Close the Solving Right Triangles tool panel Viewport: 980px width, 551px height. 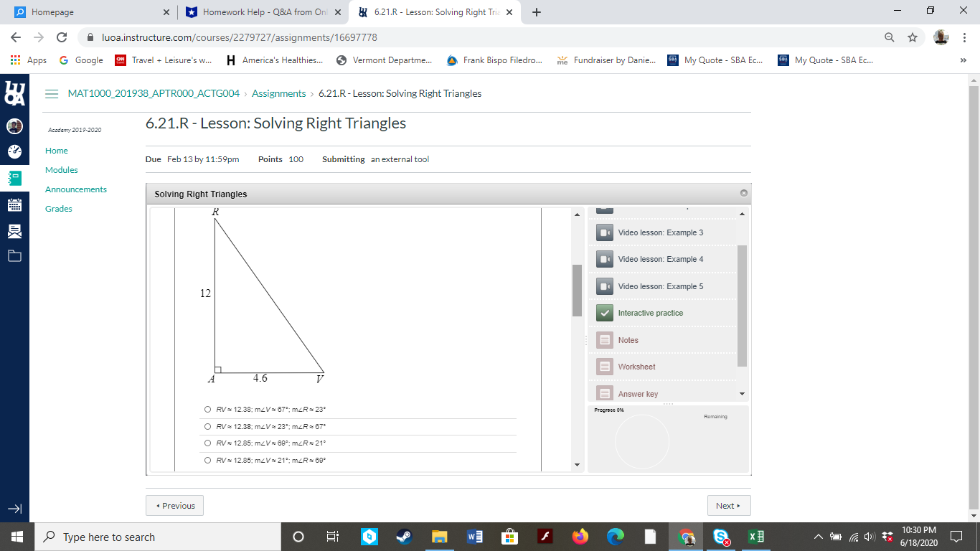(743, 193)
